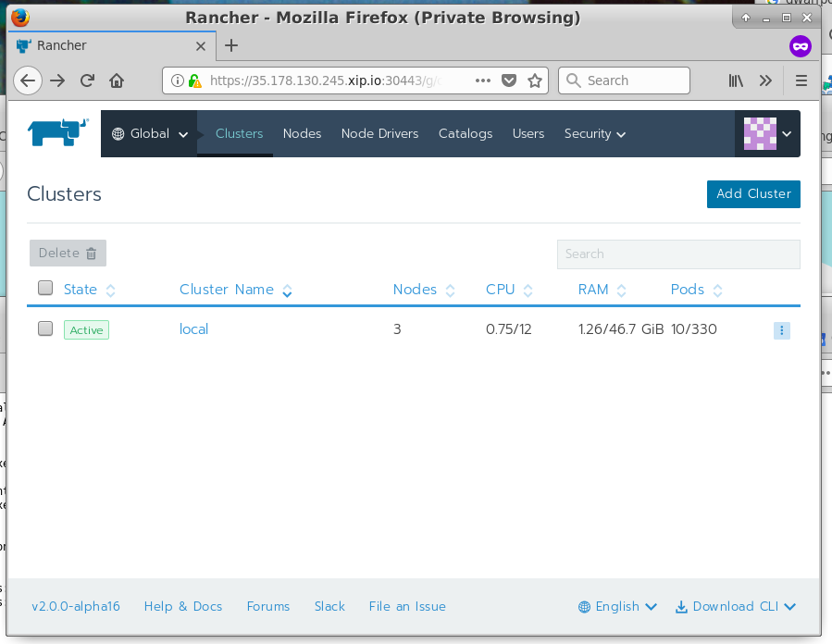The height and width of the screenshot is (644, 832).
Task: Open the Users page
Action: point(528,133)
